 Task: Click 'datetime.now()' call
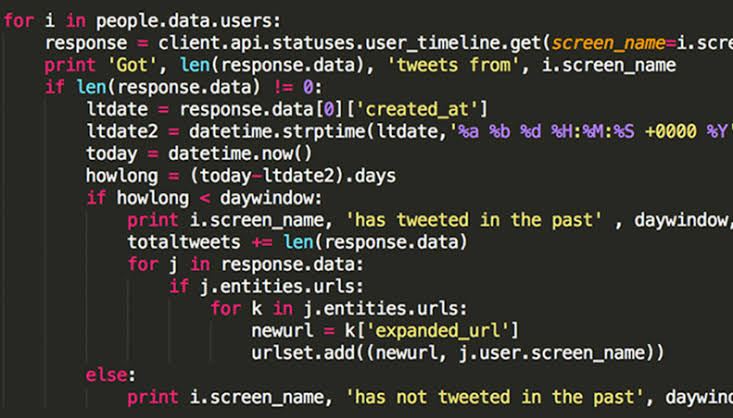tap(240, 154)
